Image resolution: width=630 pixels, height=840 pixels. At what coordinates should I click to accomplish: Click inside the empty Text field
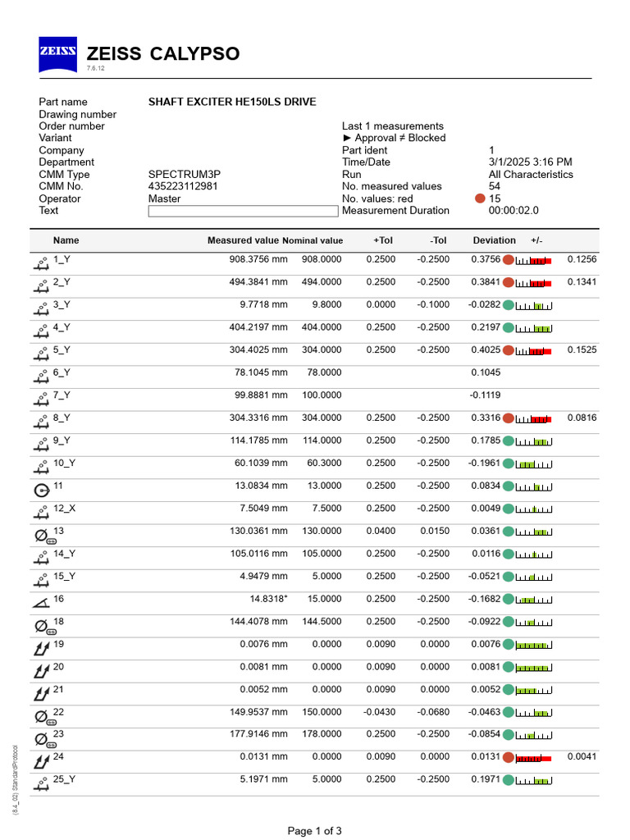click(243, 211)
